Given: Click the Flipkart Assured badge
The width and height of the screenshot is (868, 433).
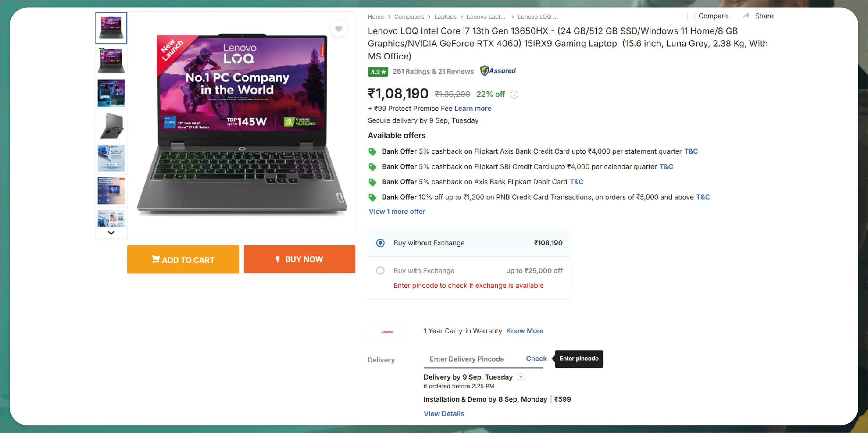Looking at the screenshot, I should tap(498, 71).
